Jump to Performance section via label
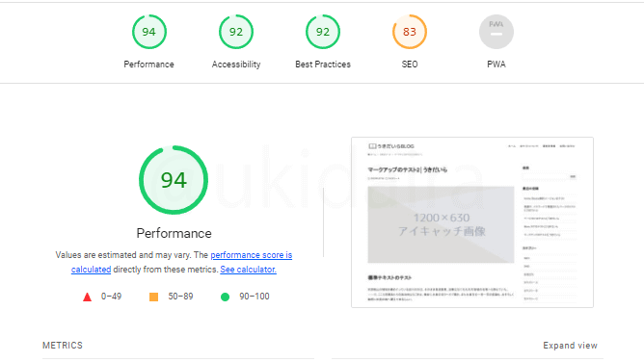This screenshot has width=644, height=362. click(149, 65)
